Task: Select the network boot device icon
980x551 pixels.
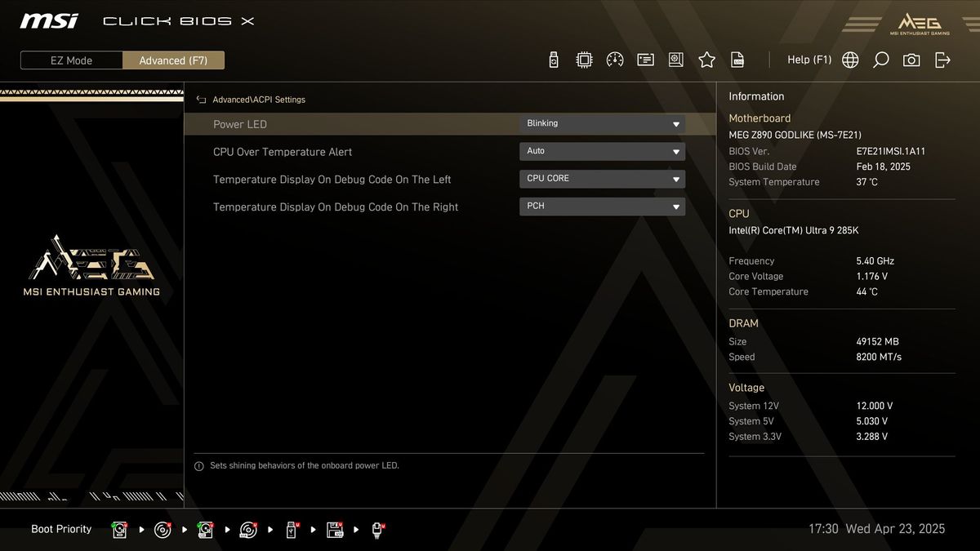Action: coord(378,530)
